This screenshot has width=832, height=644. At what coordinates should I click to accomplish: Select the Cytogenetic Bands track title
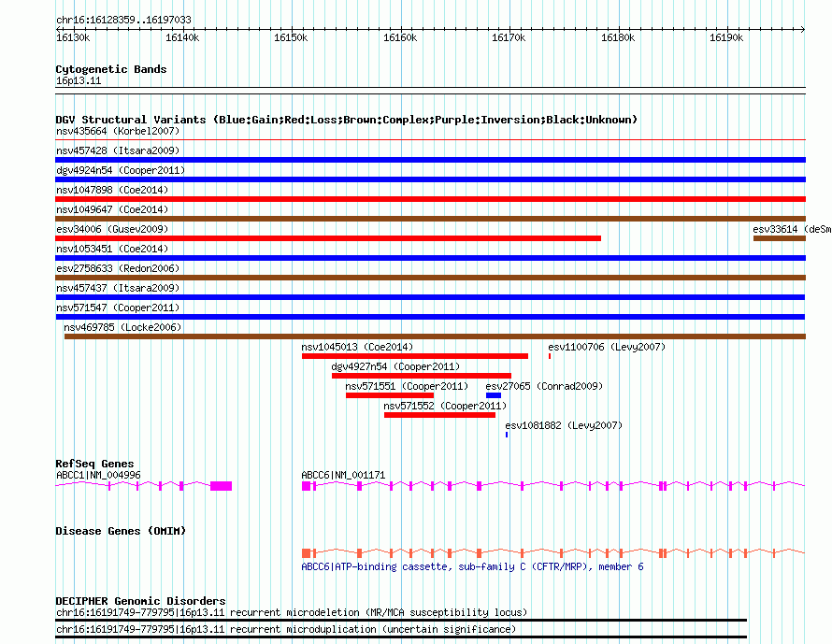pos(111,69)
